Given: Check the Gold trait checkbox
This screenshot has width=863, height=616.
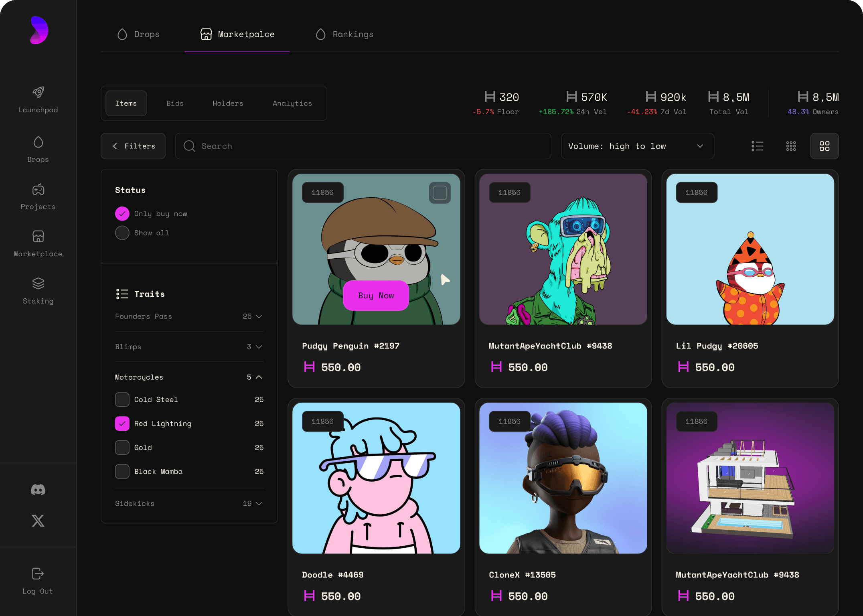Looking at the screenshot, I should tap(122, 448).
